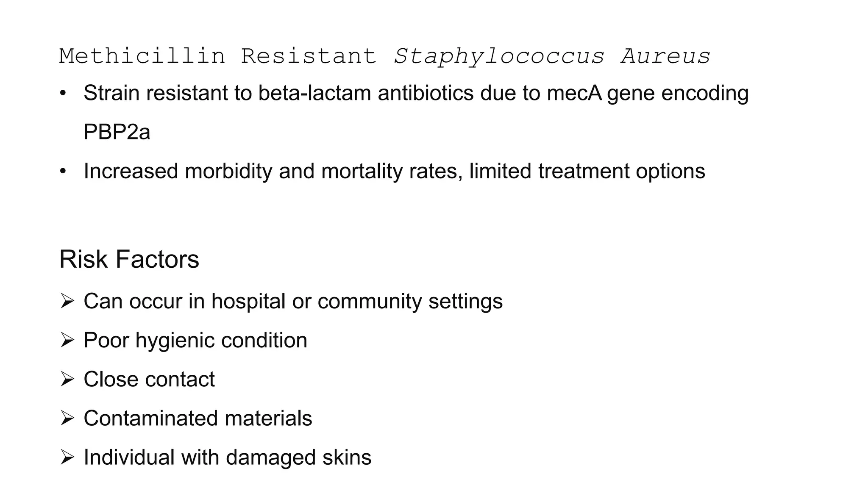Image resolution: width=868 pixels, height=488 pixels.
Task: Click the slide title Methicillin Resistant Staphylococcus Aureus
Action: [384, 57]
